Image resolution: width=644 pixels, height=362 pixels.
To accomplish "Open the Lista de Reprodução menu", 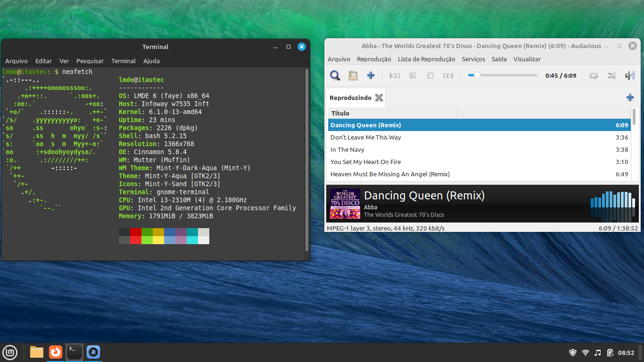I will coord(427,59).
